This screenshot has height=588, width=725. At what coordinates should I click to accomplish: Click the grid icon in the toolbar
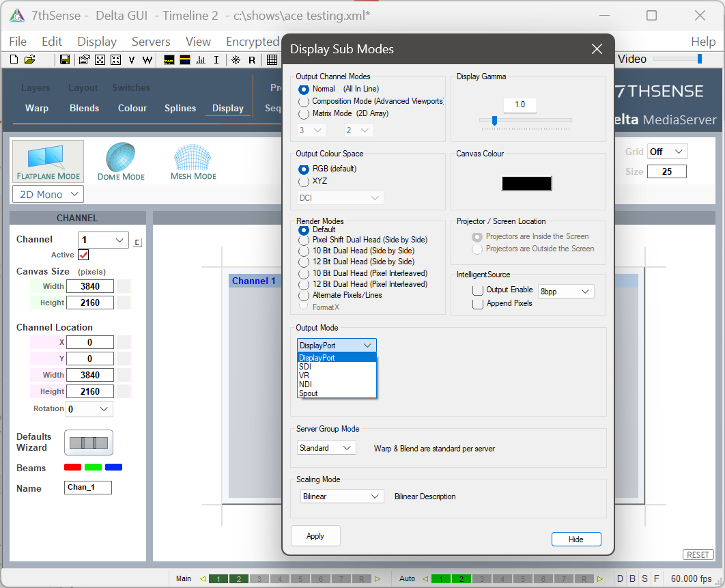tap(272, 59)
